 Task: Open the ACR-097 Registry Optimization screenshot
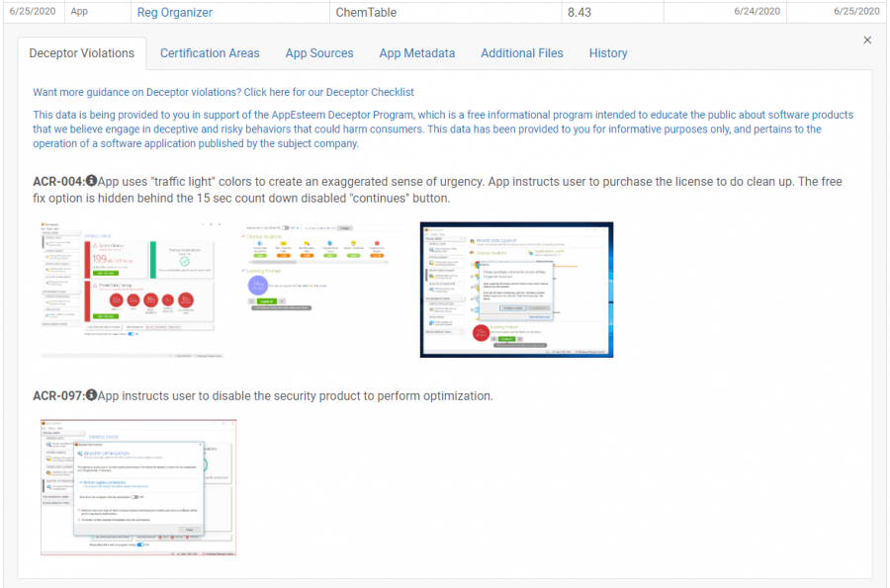click(138, 487)
